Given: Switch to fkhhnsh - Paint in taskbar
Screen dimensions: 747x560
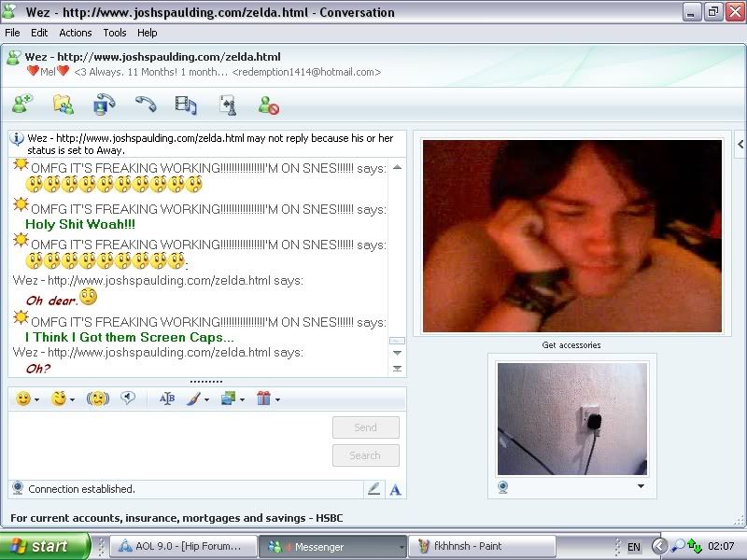Looking at the screenshot, I should 482,547.
